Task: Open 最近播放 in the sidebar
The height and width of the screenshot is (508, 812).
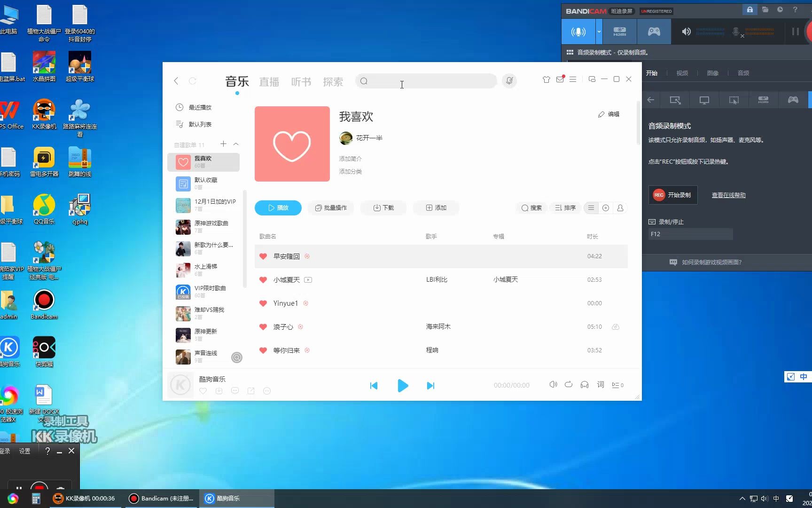Action: click(x=194, y=107)
